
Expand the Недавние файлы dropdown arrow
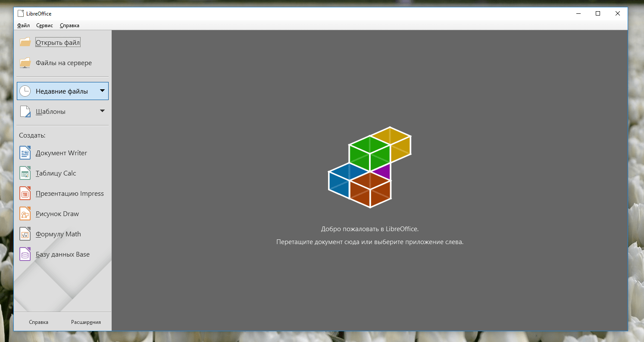(x=102, y=91)
